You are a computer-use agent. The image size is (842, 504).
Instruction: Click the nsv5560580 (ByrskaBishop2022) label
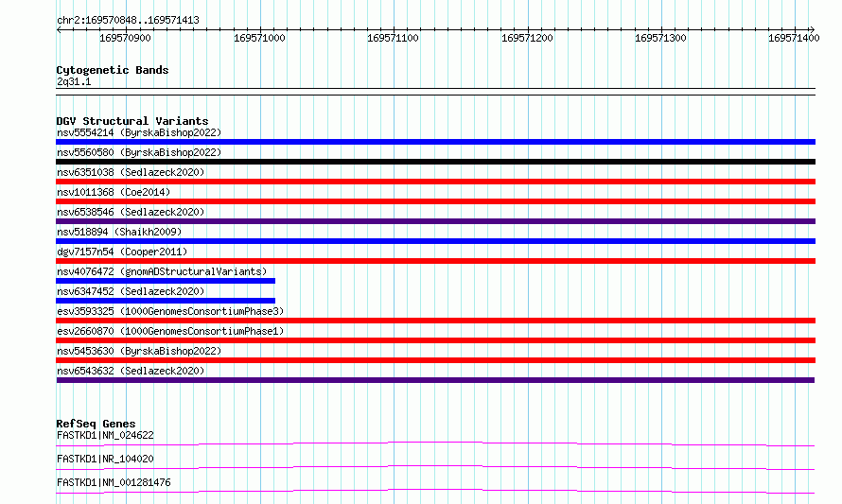(139, 152)
